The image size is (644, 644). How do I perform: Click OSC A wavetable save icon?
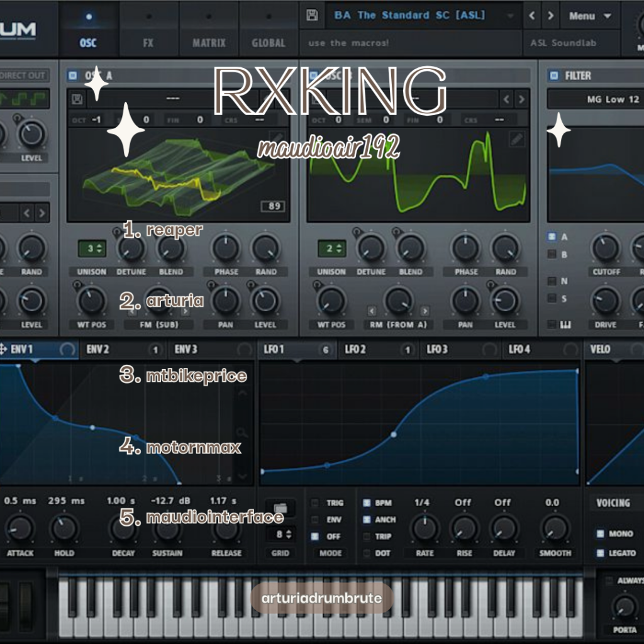click(x=77, y=99)
